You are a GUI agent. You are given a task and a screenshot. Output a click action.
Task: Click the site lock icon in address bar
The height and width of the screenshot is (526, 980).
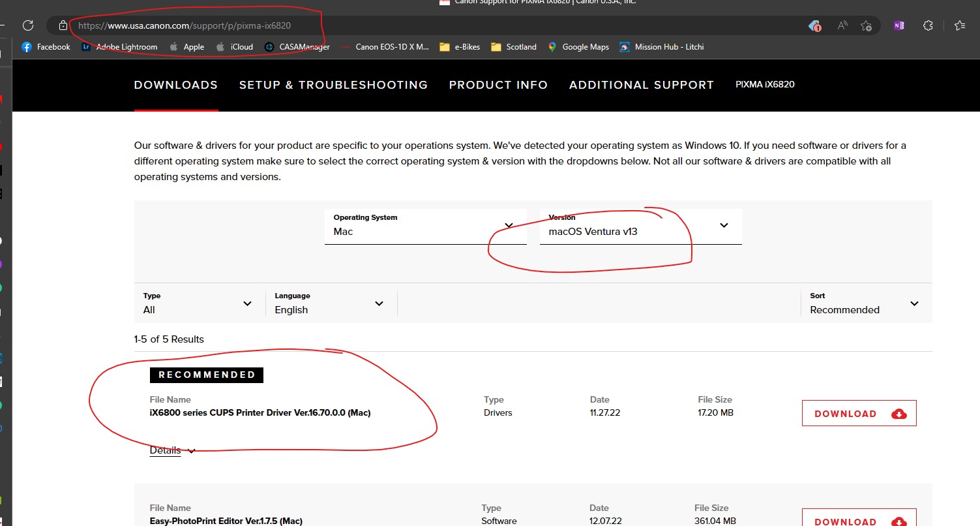pyautogui.click(x=63, y=25)
